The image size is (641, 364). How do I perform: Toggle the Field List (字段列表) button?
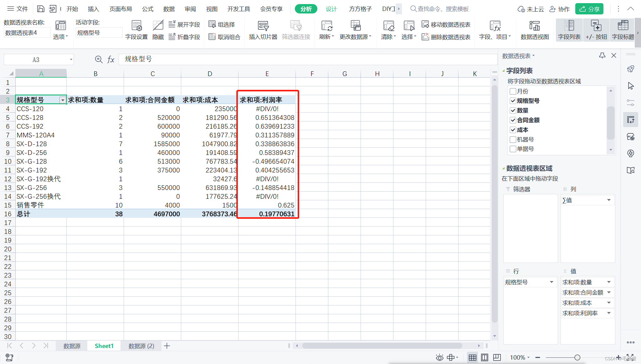[569, 30]
